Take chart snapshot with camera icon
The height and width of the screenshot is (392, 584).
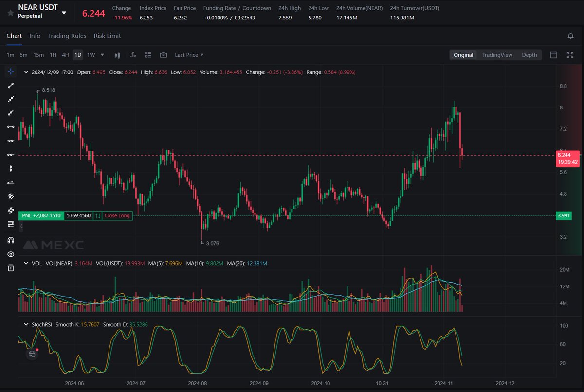click(164, 55)
